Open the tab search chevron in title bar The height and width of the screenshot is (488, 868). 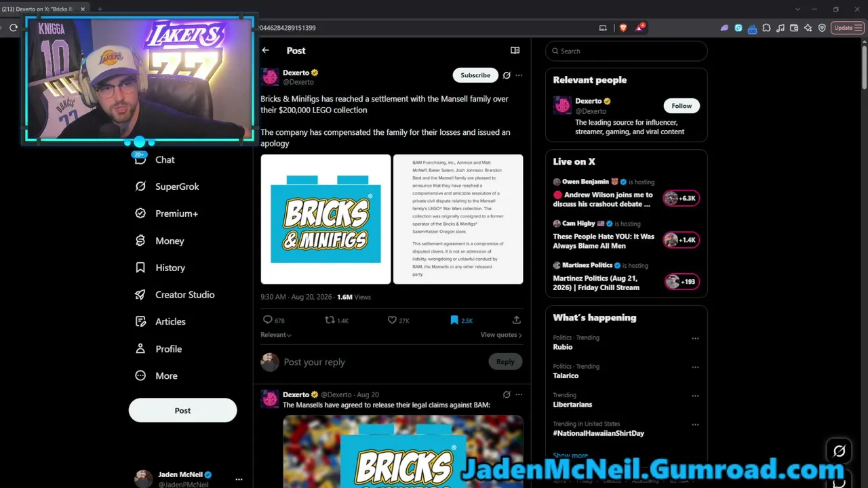[x=797, y=9]
